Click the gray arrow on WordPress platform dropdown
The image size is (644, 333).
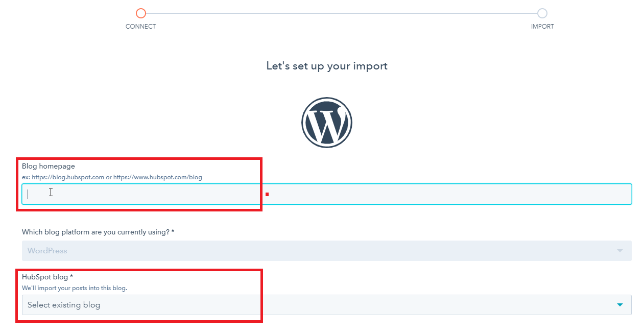[x=620, y=251]
